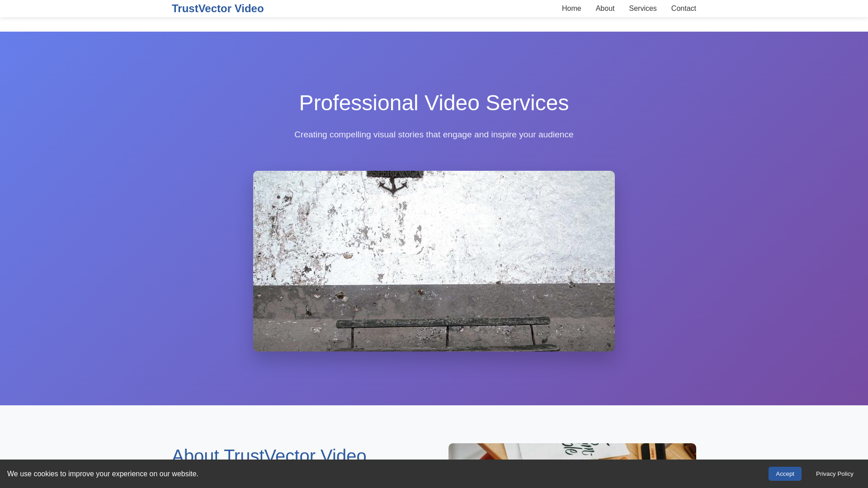Open the TrustVector Video logo link
Image resolution: width=868 pixels, height=488 pixels.
217,9
